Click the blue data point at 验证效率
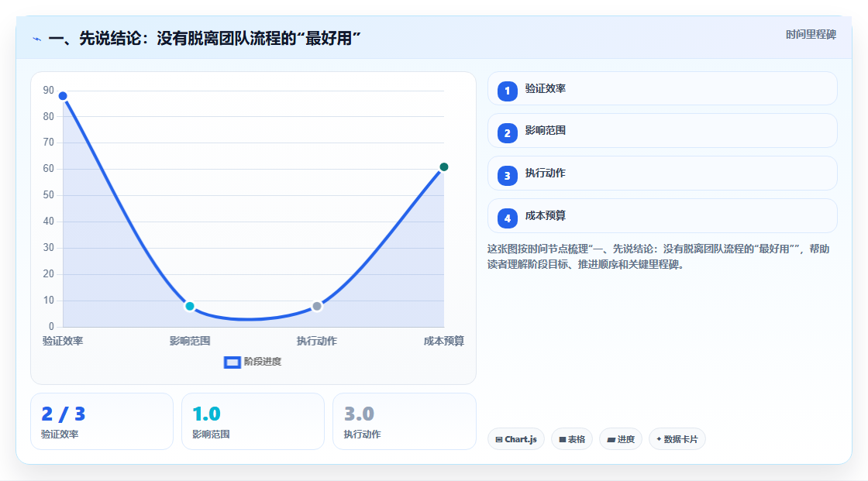 [x=63, y=96]
